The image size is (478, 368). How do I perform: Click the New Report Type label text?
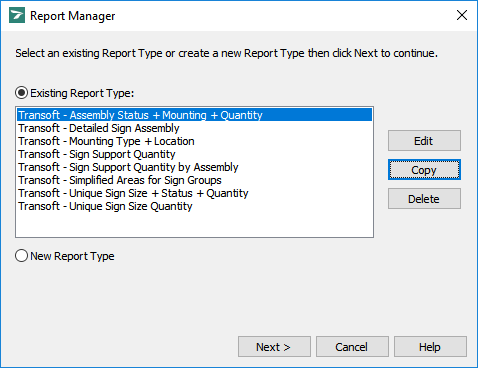tap(72, 256)
